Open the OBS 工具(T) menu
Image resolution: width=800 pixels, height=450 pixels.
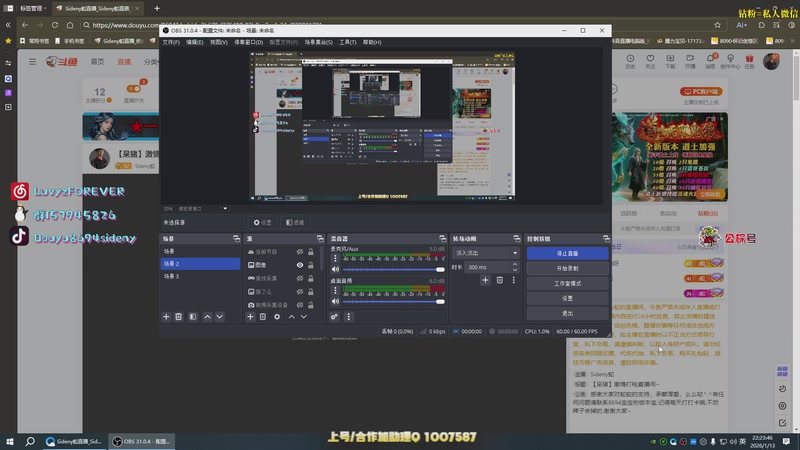click(347, 42)
